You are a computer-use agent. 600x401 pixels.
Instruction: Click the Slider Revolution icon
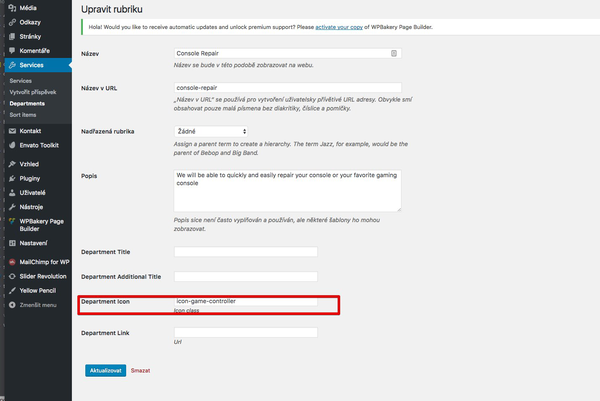(12, 276)
